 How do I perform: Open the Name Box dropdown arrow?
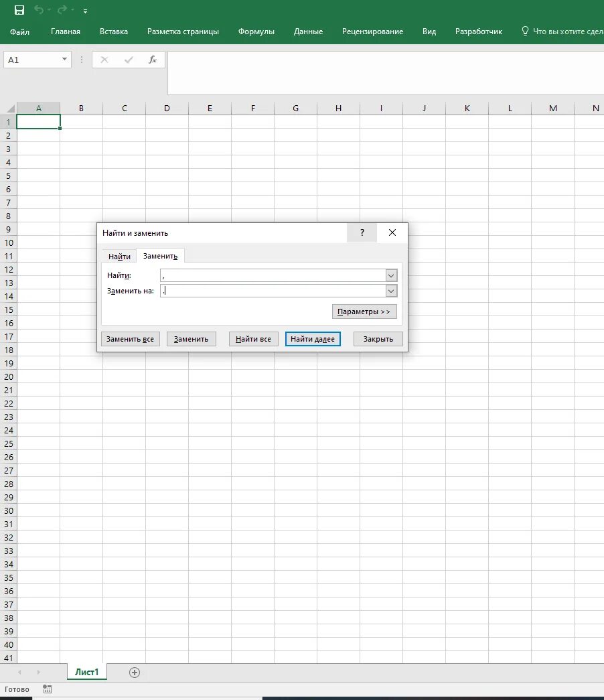(64, 60)
